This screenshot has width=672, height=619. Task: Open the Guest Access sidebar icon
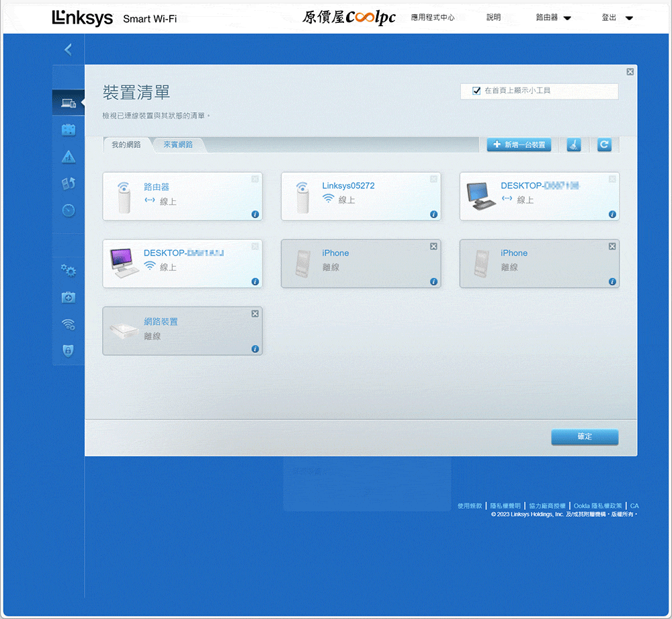pos(68,130)
